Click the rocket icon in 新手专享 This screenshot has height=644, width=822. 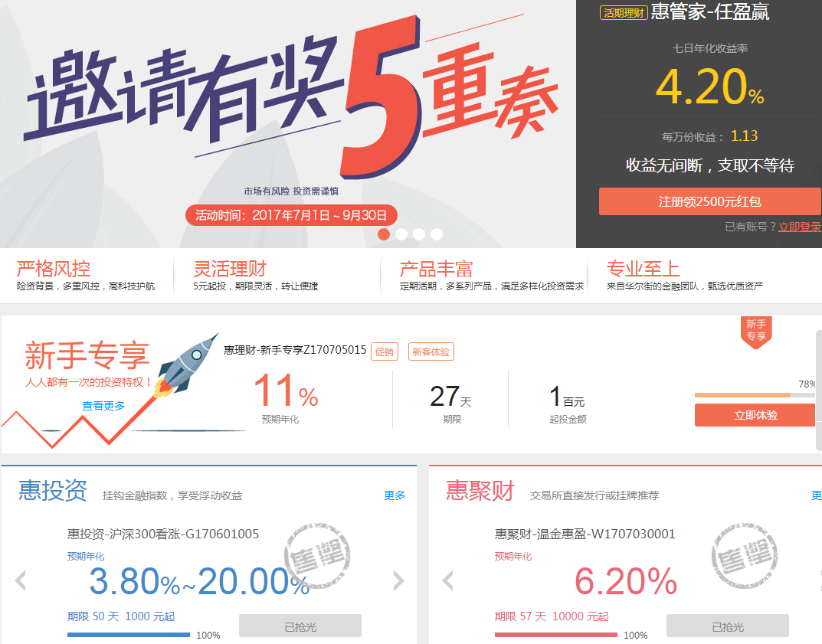coord(187,364)
